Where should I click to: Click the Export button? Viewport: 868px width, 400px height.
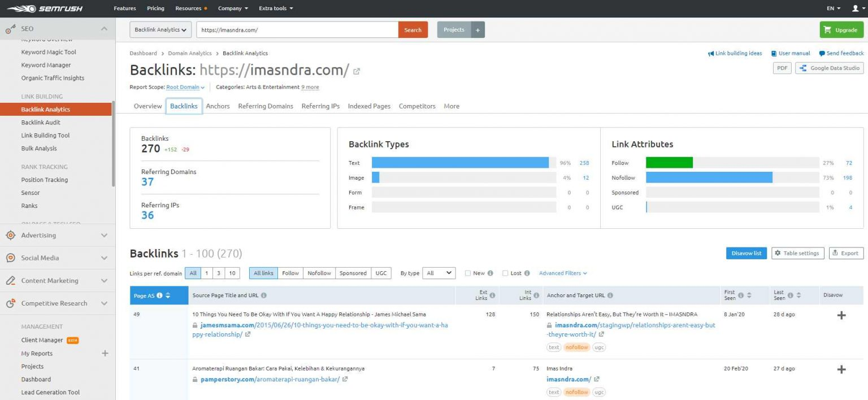[x=846, y=253]
